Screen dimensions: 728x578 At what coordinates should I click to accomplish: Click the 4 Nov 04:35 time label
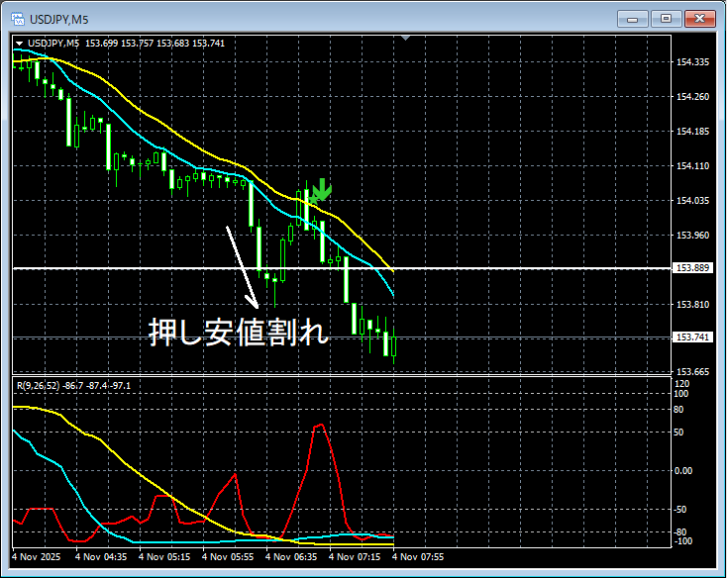pyautogui.click(x=101, y=557)
